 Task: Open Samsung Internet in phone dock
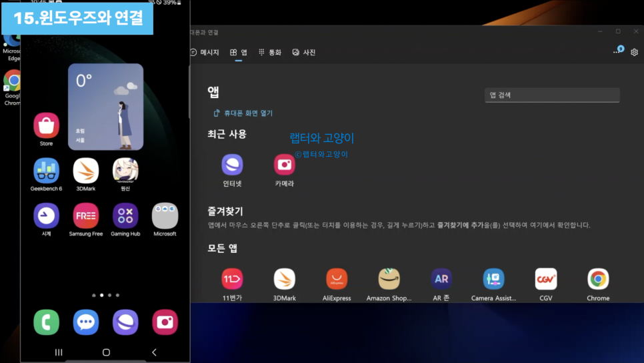[125, 322]
